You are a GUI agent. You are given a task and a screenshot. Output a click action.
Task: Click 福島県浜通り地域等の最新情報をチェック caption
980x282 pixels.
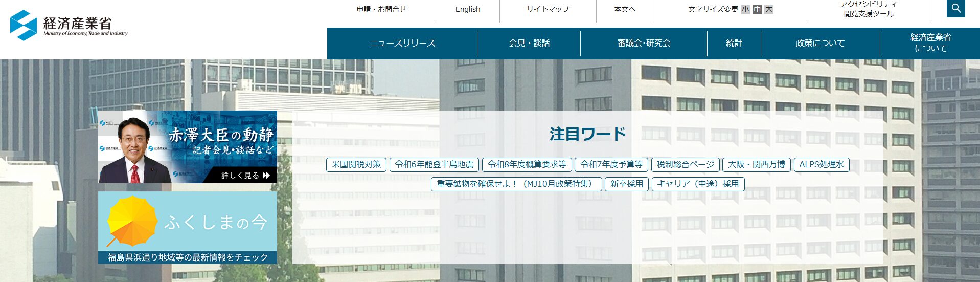pos(188,257)
